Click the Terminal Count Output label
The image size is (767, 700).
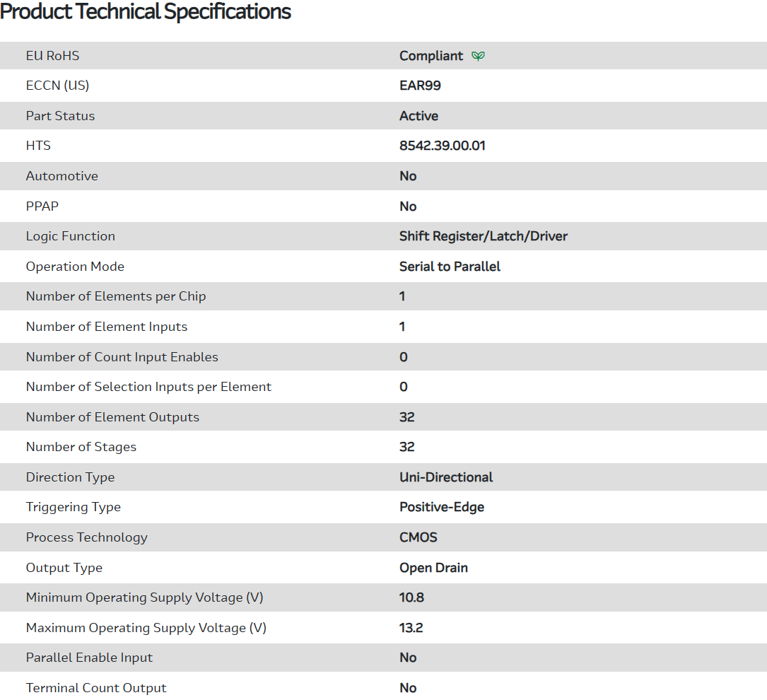click(96, 688)
